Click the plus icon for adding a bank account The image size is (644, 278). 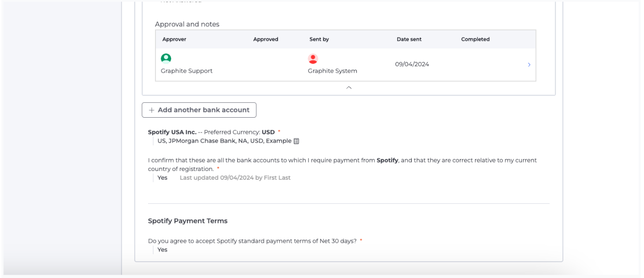[151, 110]
